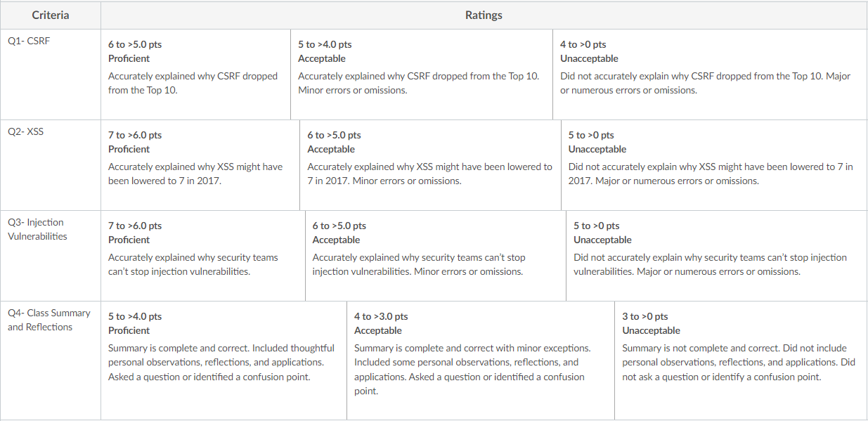
Task: Pick Q2 XSS Unacceptable 5 to >0 rating
Action: click(714, 165)
